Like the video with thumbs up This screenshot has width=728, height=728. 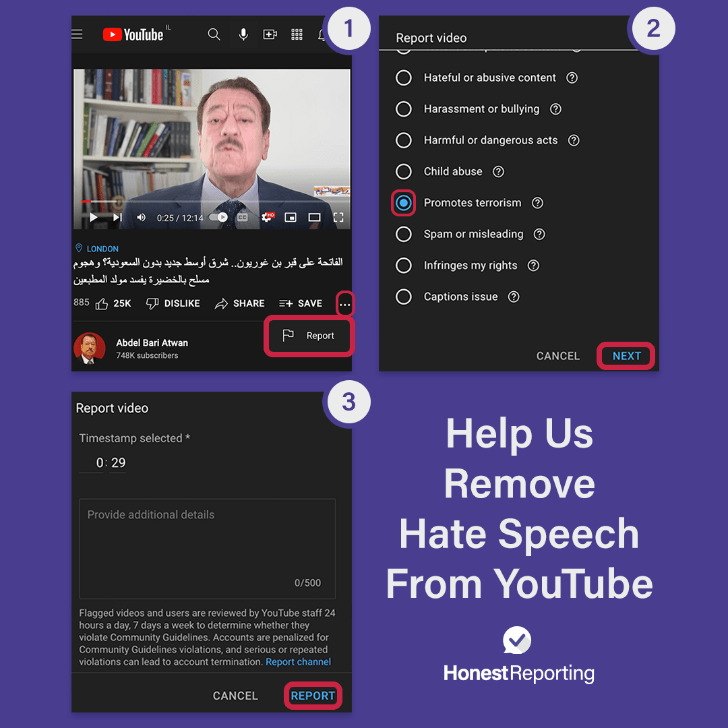(113, 303)
